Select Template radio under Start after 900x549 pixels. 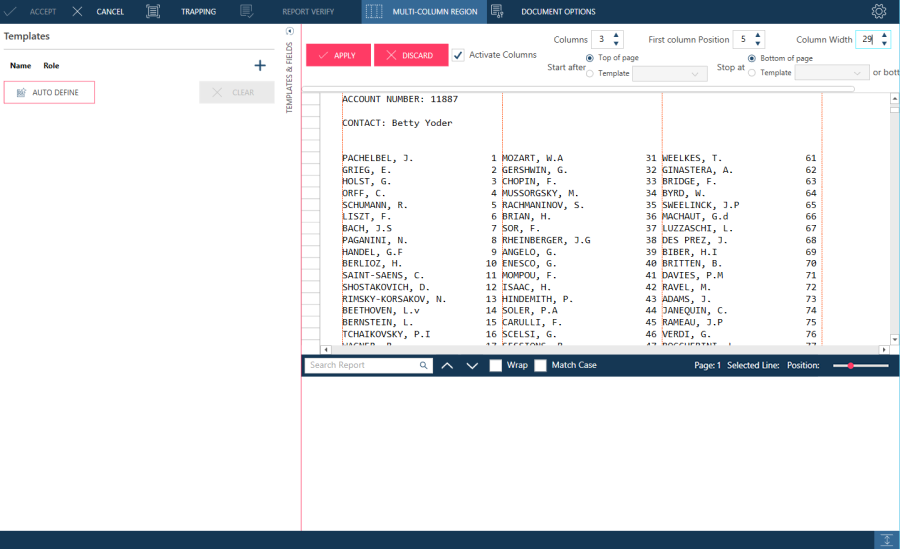click(x=590, y=73)
